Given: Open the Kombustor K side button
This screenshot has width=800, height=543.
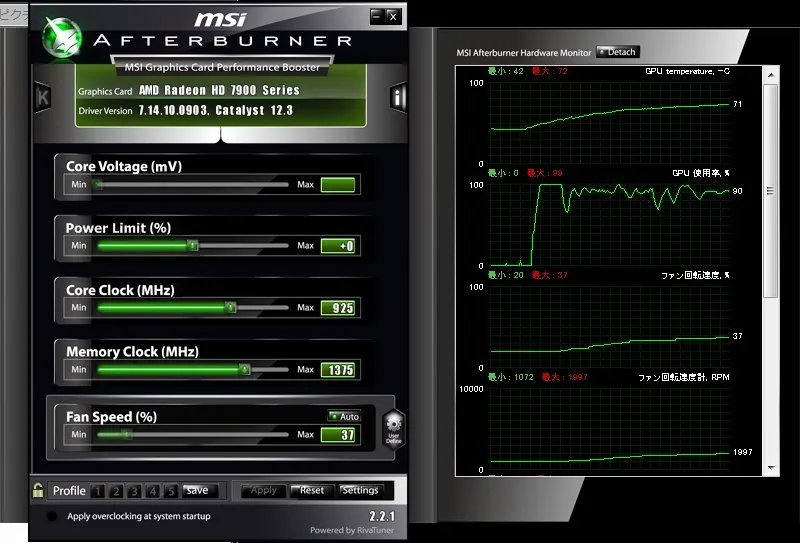Looking at the screenshot, I should coord(42,97).
